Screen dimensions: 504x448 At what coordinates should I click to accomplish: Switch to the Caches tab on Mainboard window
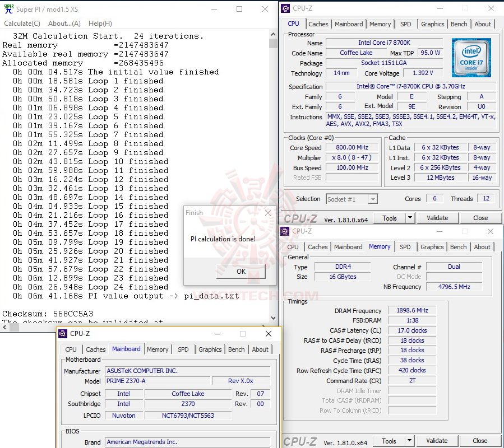(96, 349)
